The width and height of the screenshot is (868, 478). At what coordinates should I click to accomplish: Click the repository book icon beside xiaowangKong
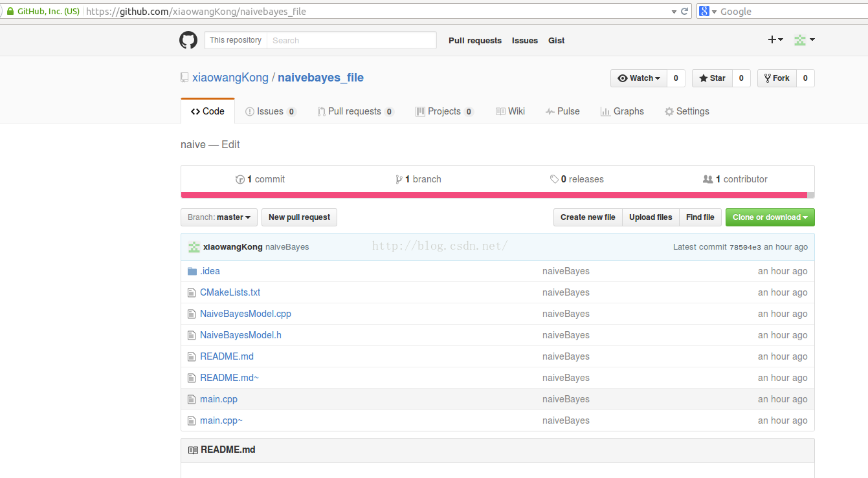184,78
